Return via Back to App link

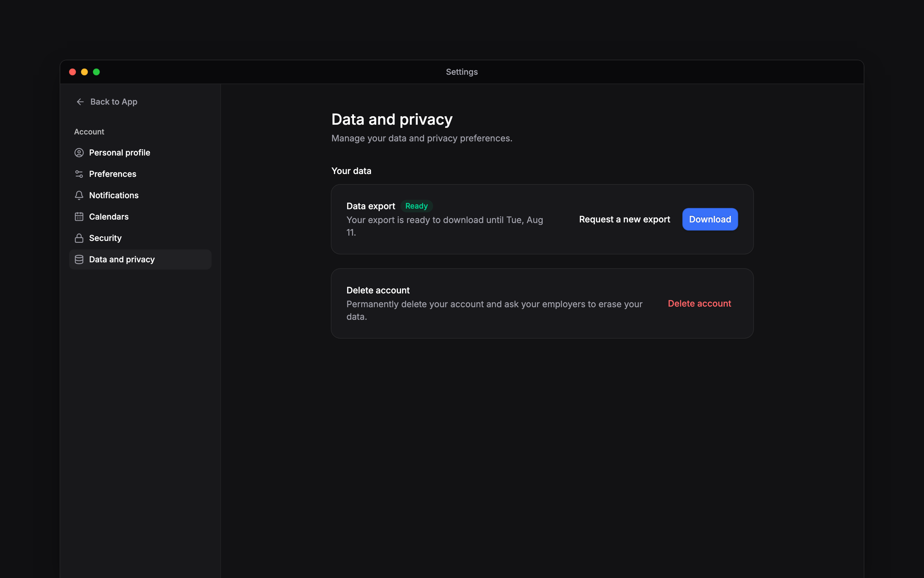pos(106,102)
